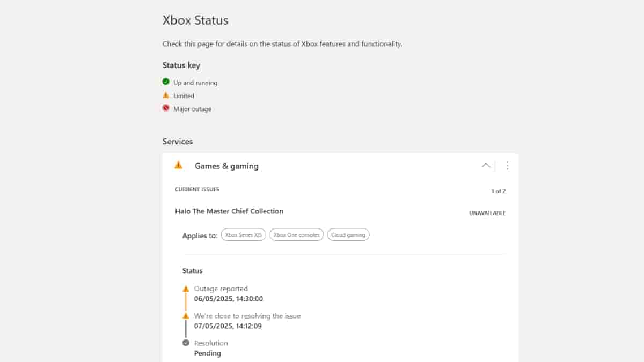Viewport: 644px width, 362px height.
Task: Collapse the Games & gaming section
Action: pyautogui.click(x=486, y=166)
